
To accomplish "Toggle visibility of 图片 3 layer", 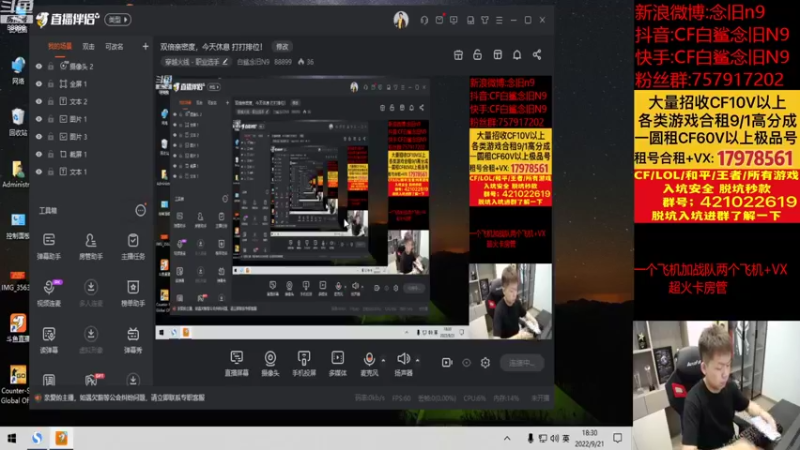I will point(39,137).
